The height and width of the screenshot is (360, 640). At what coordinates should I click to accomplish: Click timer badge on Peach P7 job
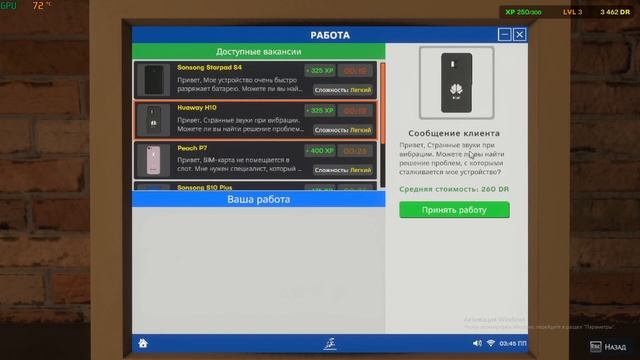pyautogui.click(x=355, y=151)
